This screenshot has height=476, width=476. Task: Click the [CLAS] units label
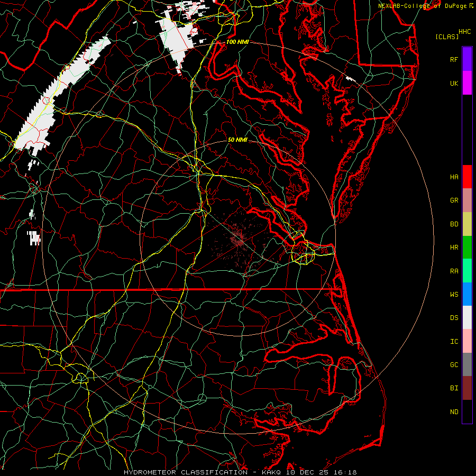coord(447,36)
